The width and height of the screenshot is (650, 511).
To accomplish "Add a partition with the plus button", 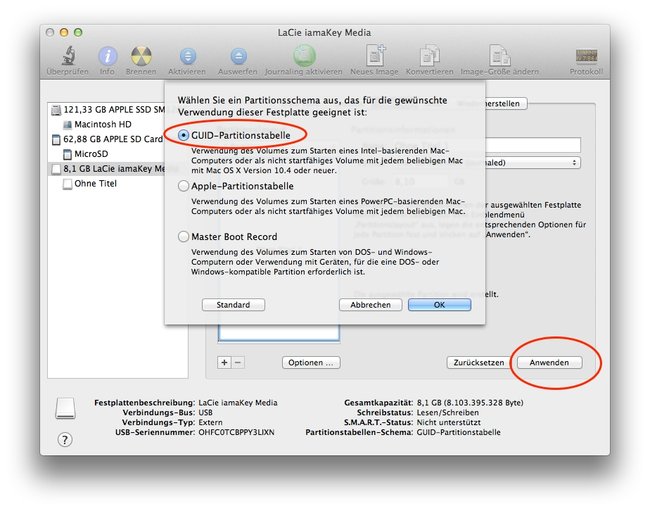I will pos(224,363).
